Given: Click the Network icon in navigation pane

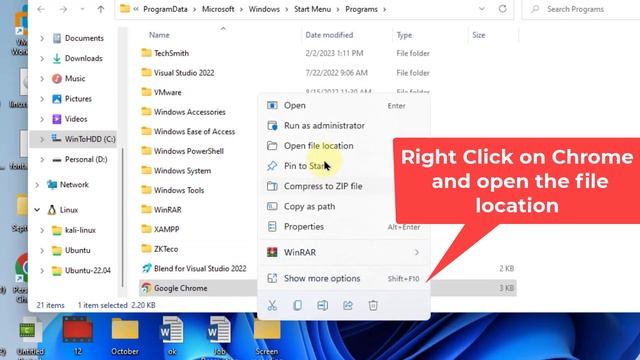Looking at the screenshot, I should pos(52,184).
